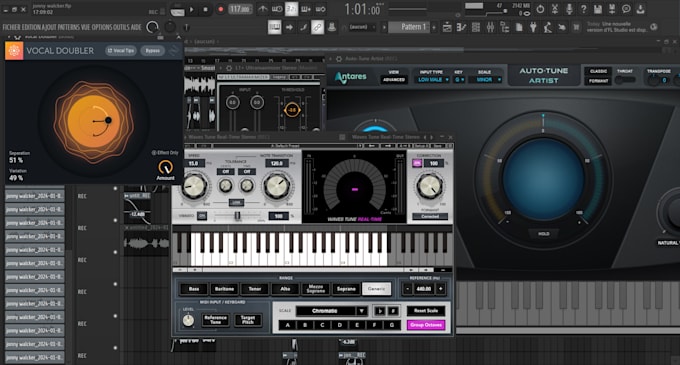Click the microphone one-click recording icon
The width and height of the screenshot is (680, 365).
click(x=569, y=9)
